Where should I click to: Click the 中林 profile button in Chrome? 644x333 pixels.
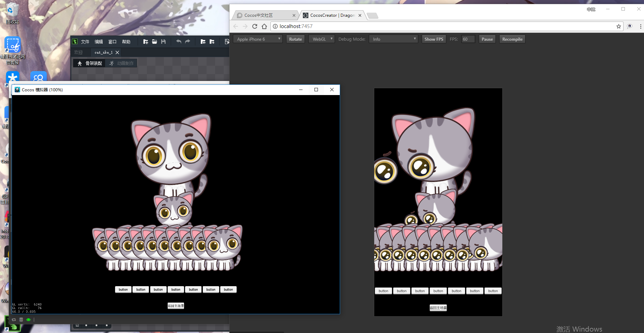591,9
